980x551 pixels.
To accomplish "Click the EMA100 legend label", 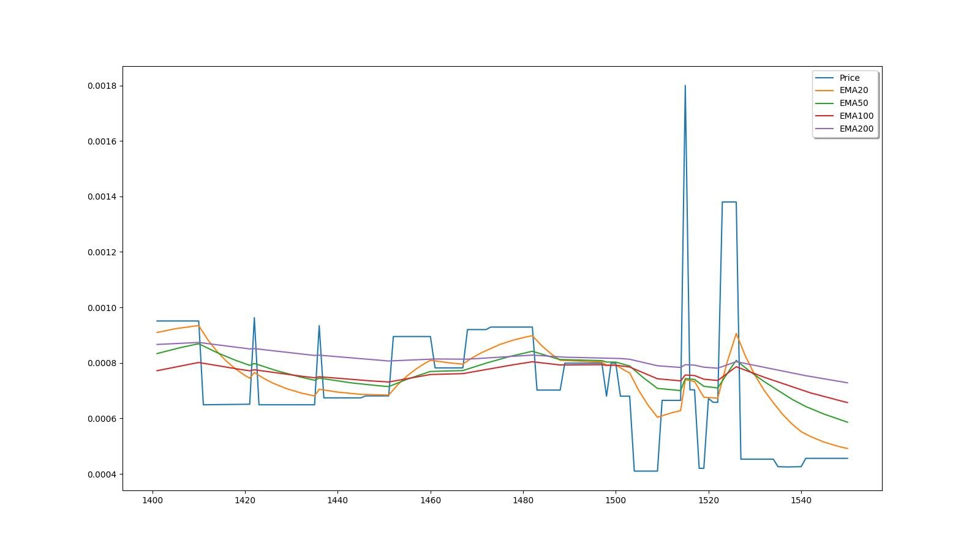I will pyautogui.click(x=856, y=116).
